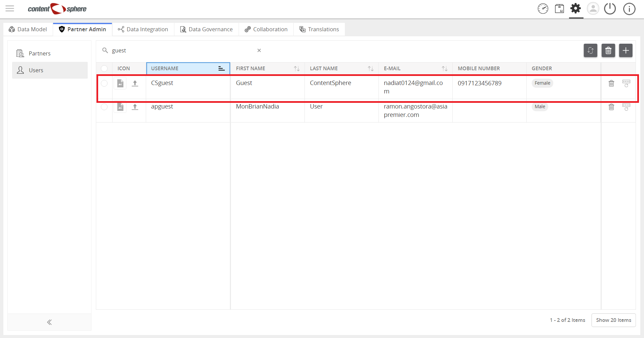Reset password for CSguest user

626,83
